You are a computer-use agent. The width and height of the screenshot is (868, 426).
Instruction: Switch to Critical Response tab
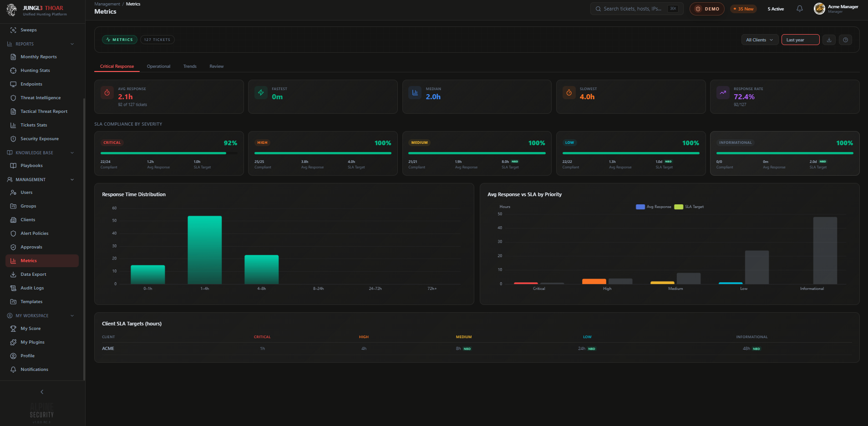(117, 66)
